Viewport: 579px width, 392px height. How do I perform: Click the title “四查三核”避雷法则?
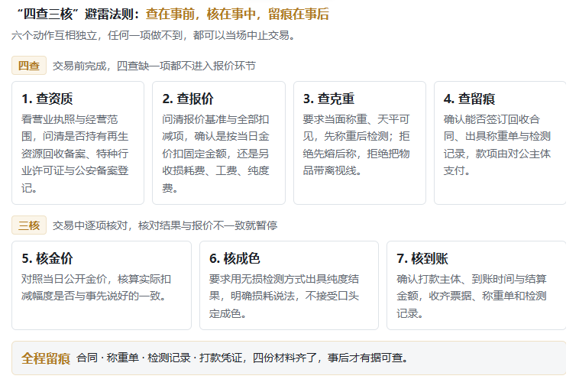pyautogui.click(x=78, y=14)
